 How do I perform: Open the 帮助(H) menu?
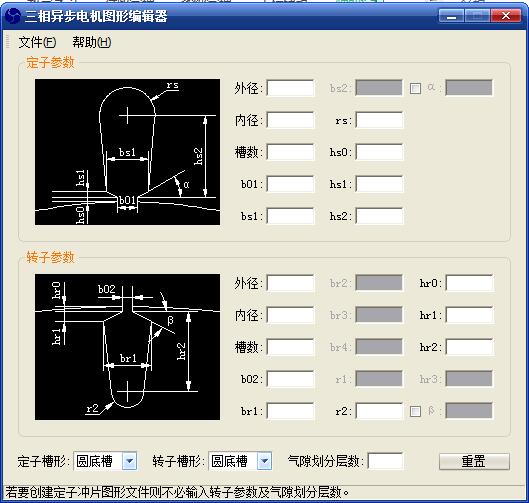click(x=92, y=42)
